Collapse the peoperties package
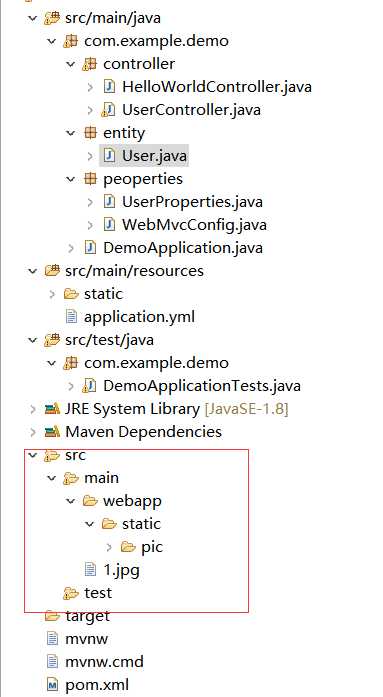Screen dimensions: 383x697 pos(71,179)
